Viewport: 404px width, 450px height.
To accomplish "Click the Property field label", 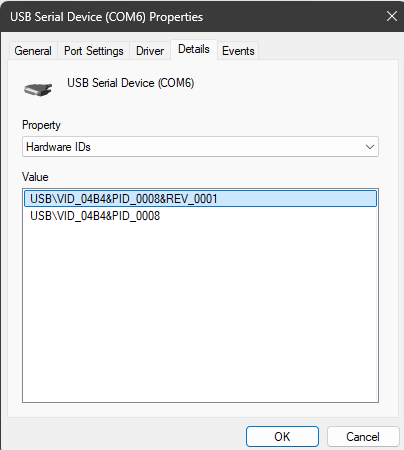I will (x=41, y=125).
